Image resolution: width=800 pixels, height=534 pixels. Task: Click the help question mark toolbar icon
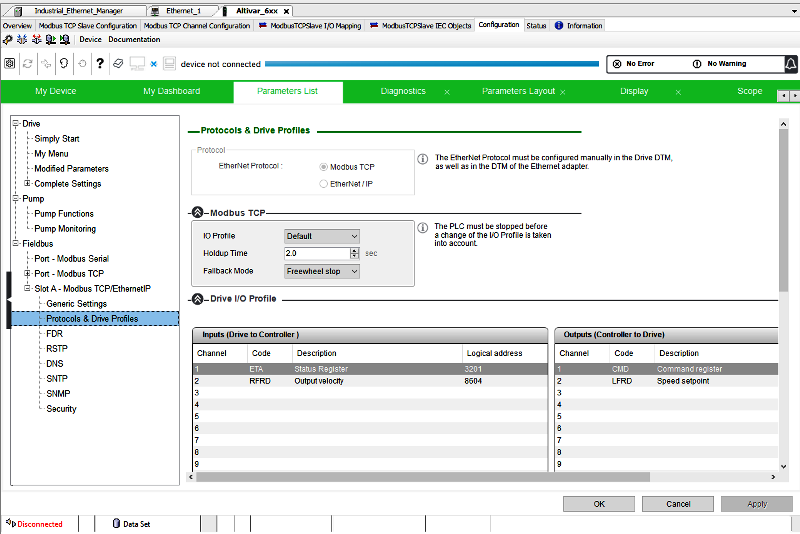tap(100, 63)
